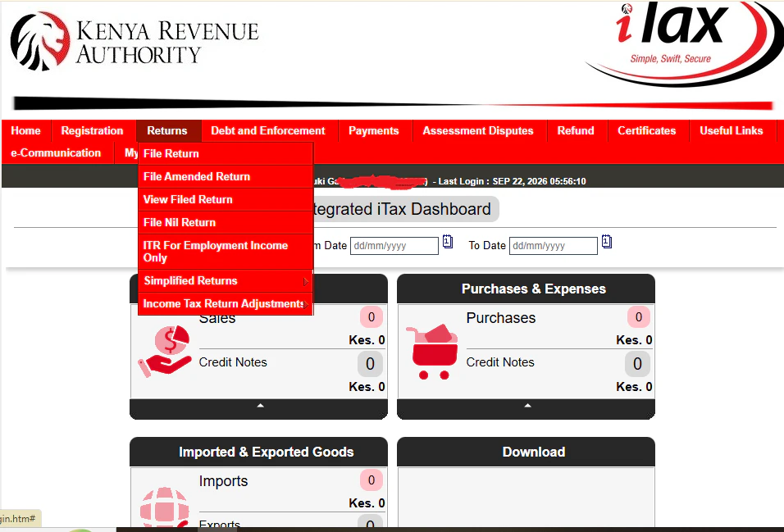The height and width of the screenshot is (532, 784).
Task: Open the Assessment Disputes menu
Action: click(x=478, y=131)
